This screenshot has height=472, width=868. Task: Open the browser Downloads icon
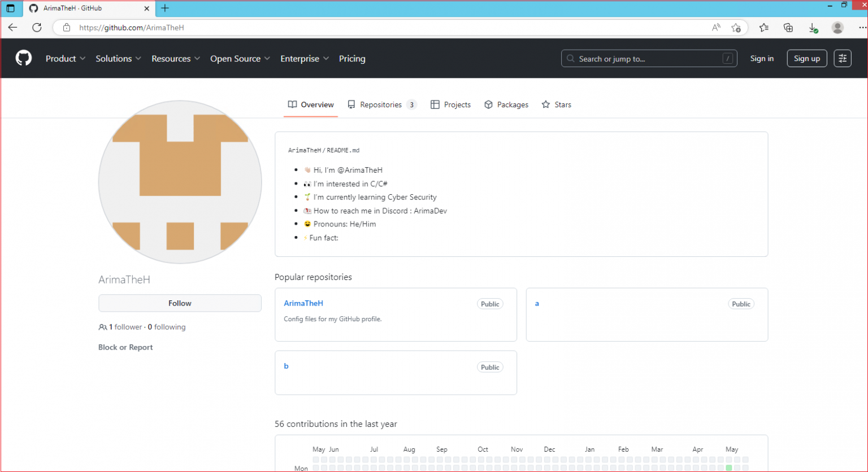point(813,27)
